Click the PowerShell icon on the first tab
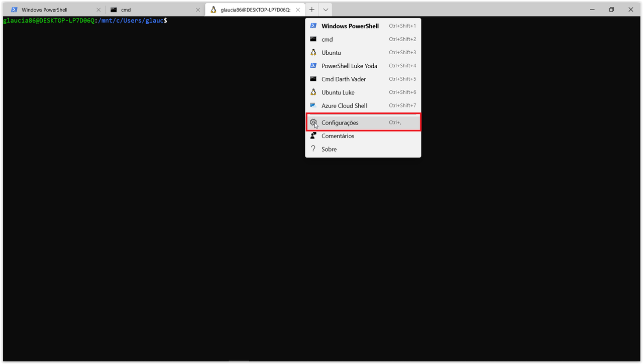The width and height of the screenshot is (643, 364). pos(14,10)
